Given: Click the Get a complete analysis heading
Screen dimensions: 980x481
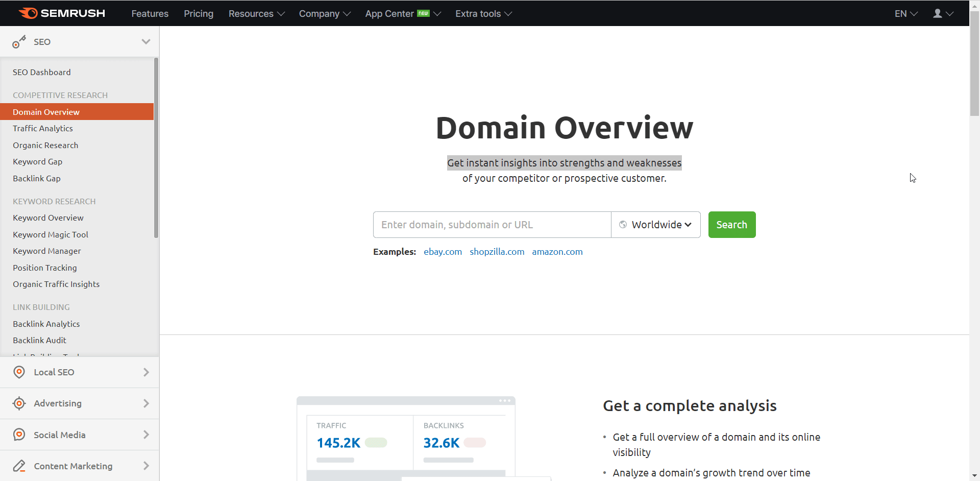Looking at the screenshot, I should pyautogui.click(x=690, y=406).
